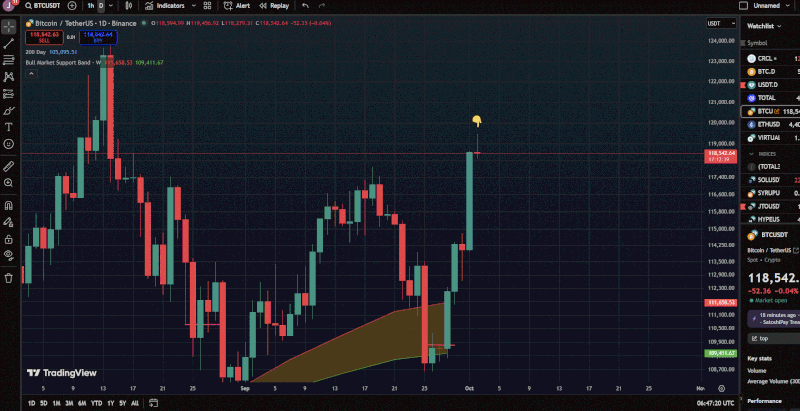Click the red SELL price button
This screenshot has width=800, height=411.
click(44, 37)
